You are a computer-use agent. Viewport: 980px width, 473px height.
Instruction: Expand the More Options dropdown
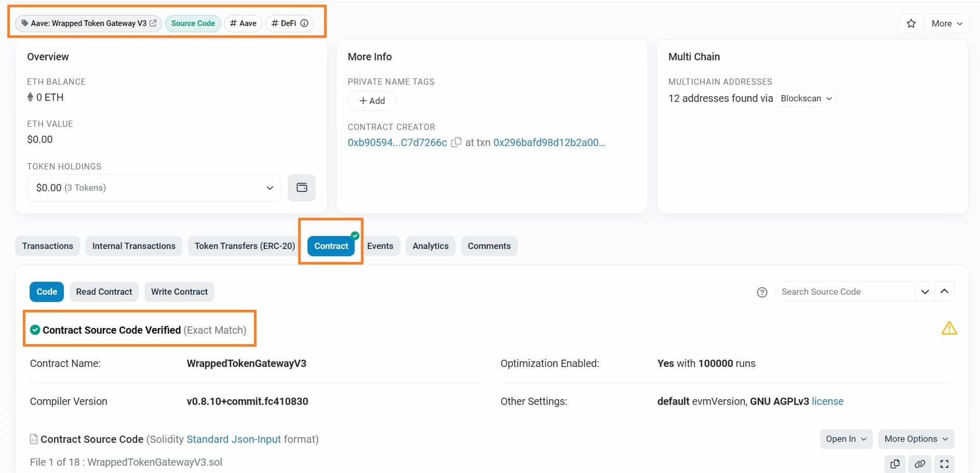tap(916, 439)
